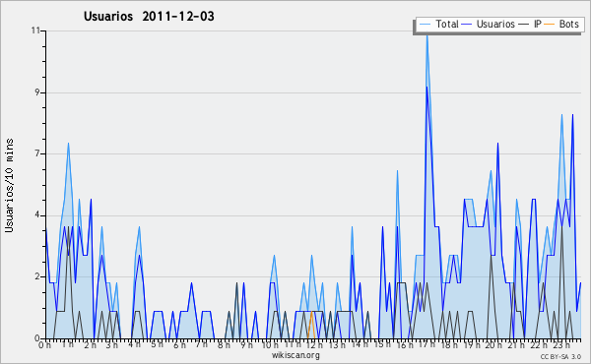This screenshot has width=591, height=364.
Task: Click the 'wikiscan.org' text below the chart
Action: 295,355
